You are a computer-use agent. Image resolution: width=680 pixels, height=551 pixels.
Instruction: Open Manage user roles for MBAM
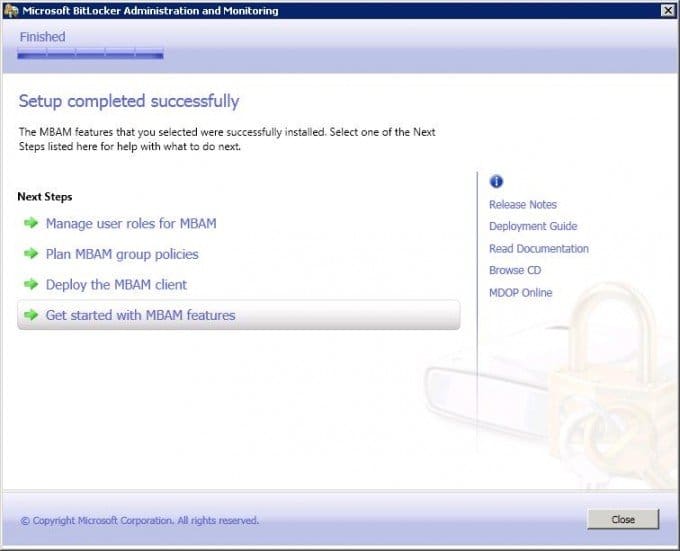pyautogui.click(x=131, y=224)
